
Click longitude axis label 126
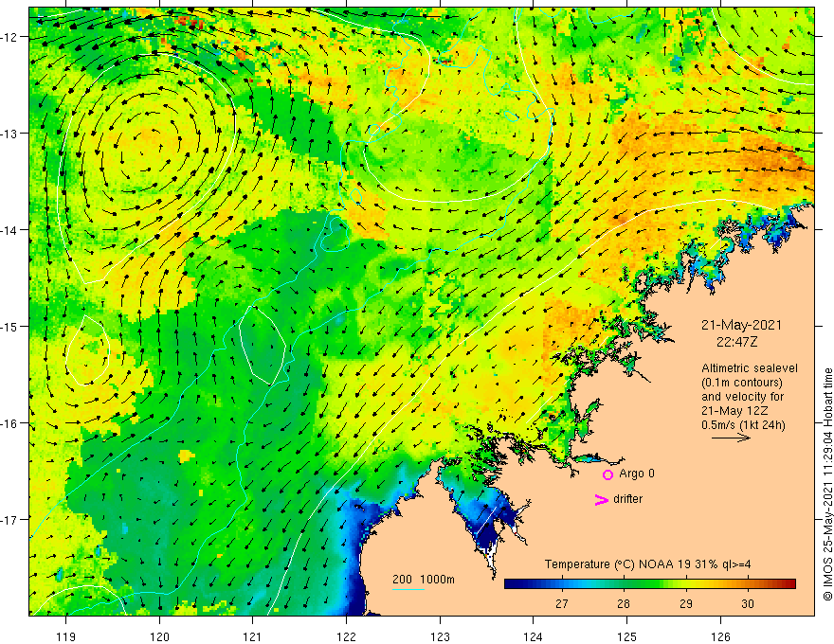pos(720,636)
